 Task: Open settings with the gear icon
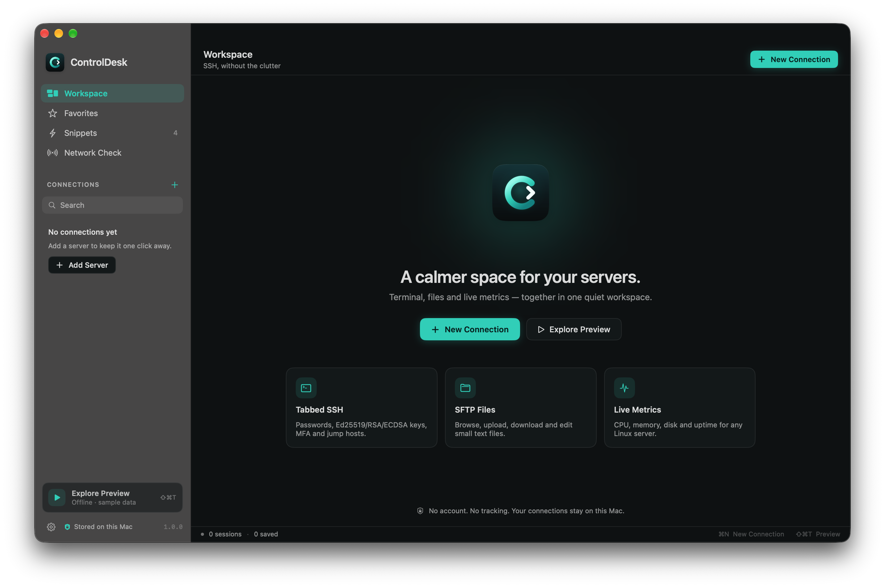coord(51,527)
